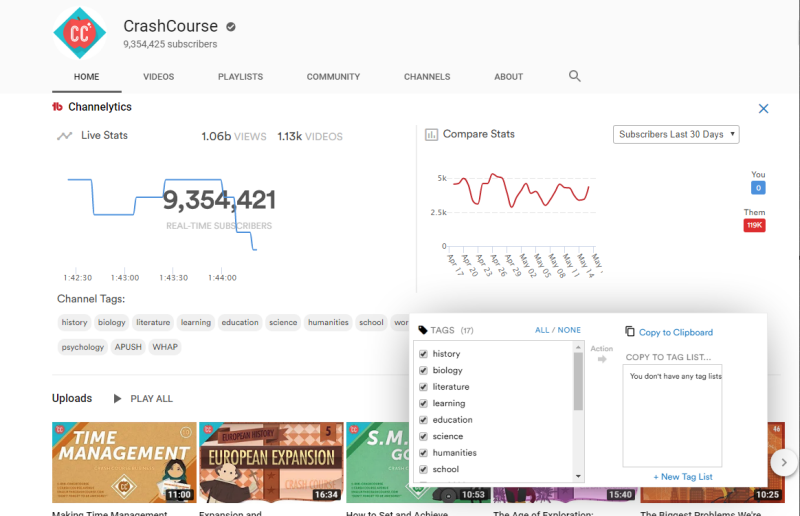Viewport: 800px width, 516px height.
Task: Uncheck the biology tag checkbox
Action: point(423,371)
